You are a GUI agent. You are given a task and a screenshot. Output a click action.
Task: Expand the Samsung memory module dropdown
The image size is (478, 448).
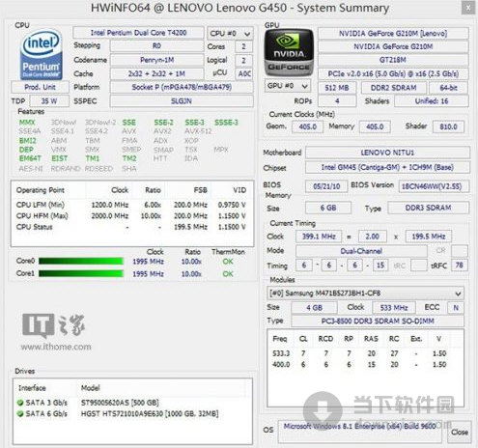365,294
